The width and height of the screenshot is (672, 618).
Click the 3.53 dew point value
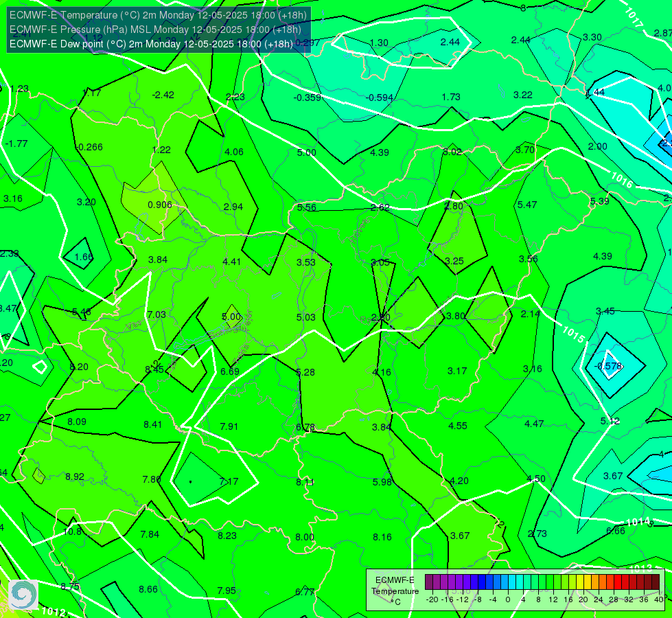(306, 262)
